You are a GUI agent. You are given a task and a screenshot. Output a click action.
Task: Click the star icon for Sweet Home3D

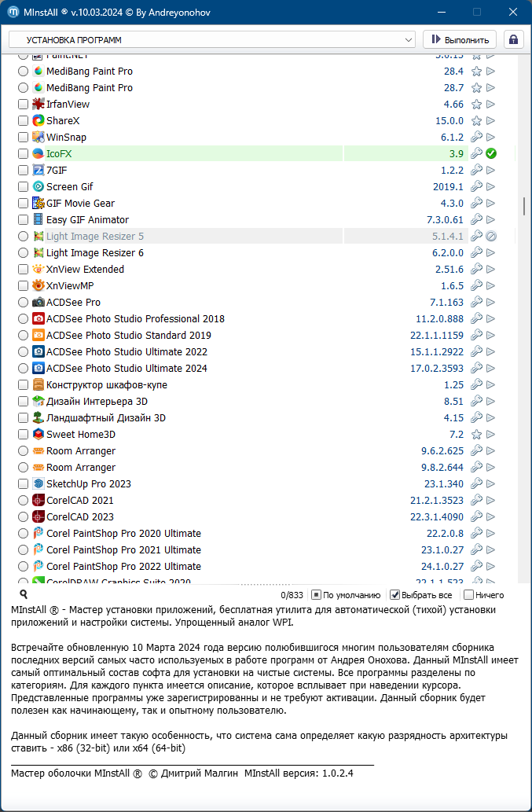476,434
